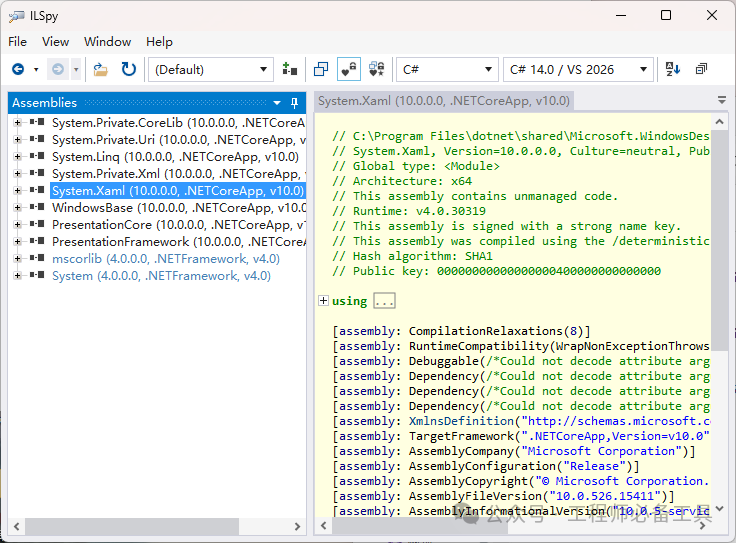Toggle Show only public types and members
This screenshot has height=543, width=736.
click(321, 69)
